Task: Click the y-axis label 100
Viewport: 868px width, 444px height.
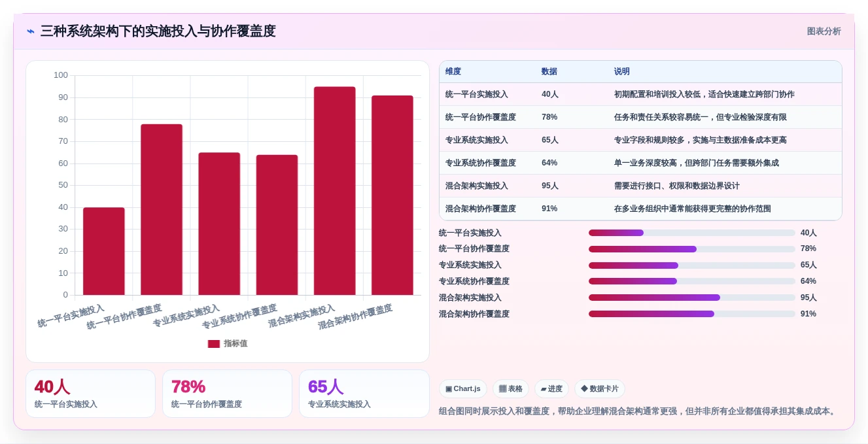Action: [x=61, y=75]
